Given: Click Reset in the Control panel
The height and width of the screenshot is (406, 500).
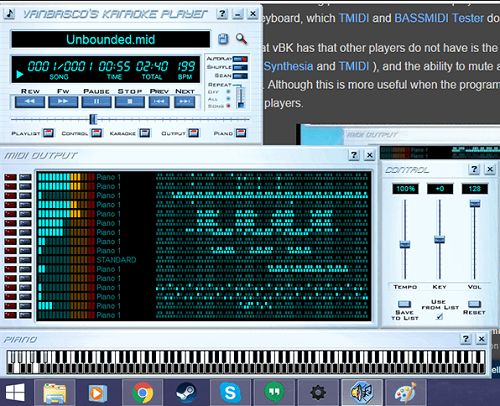Looking at the screenshot, I should click(474, 304).
